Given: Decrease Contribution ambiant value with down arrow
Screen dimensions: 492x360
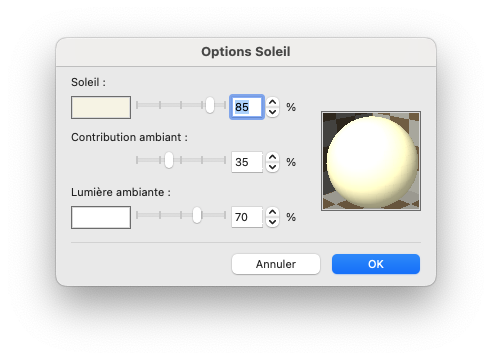Looking at the screenshot, I should [x=272, y=167].
